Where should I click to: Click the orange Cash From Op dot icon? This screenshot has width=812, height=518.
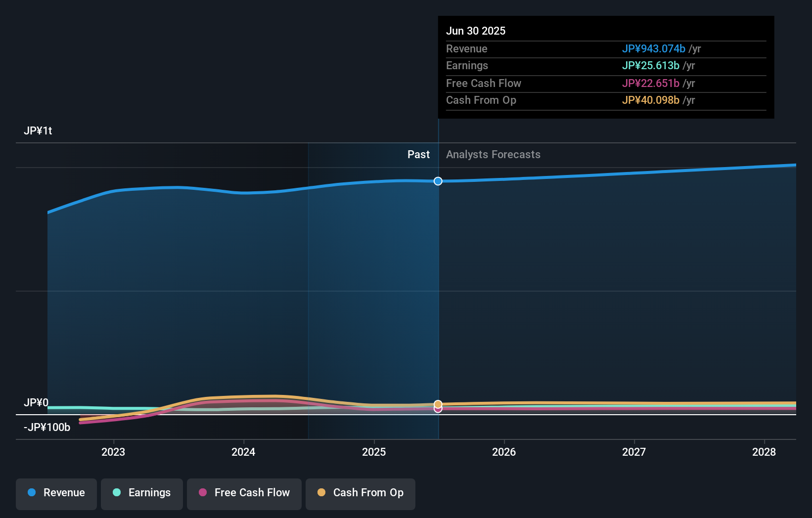[321, 493]
